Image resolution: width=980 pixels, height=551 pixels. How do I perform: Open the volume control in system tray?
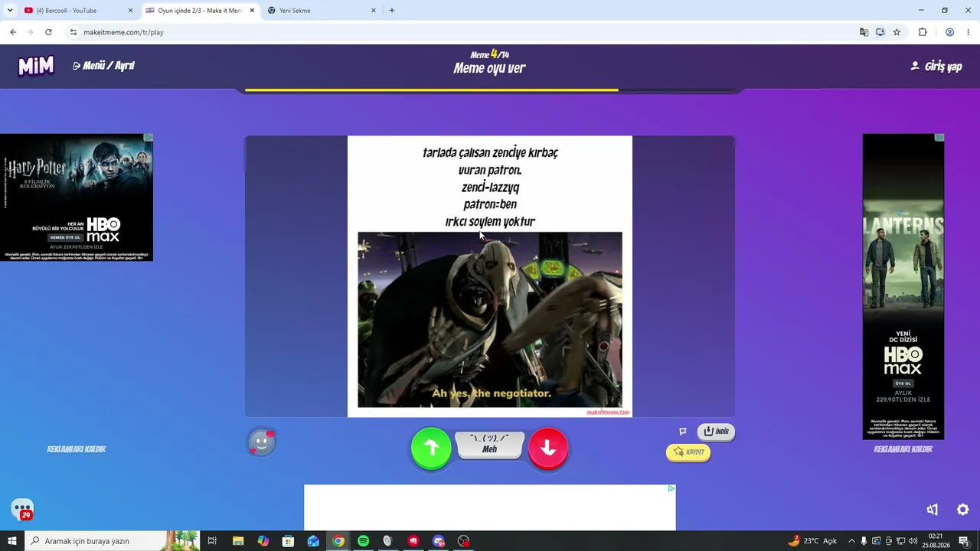coord(913,541)
